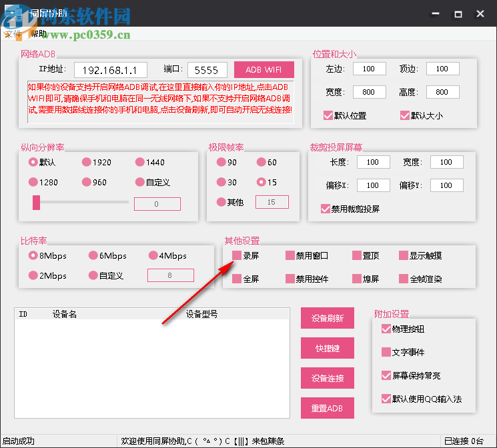Click the 设备刷新 button
Viewport: 497px width, 448px height.
click(x=328, y=318)
